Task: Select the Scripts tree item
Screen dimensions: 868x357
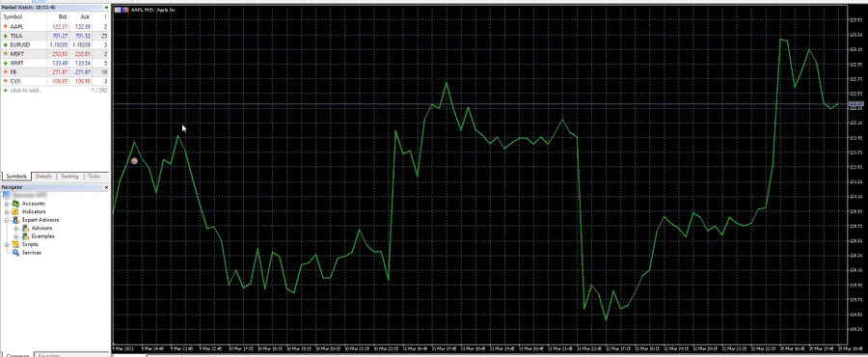Action: (30, 244)
